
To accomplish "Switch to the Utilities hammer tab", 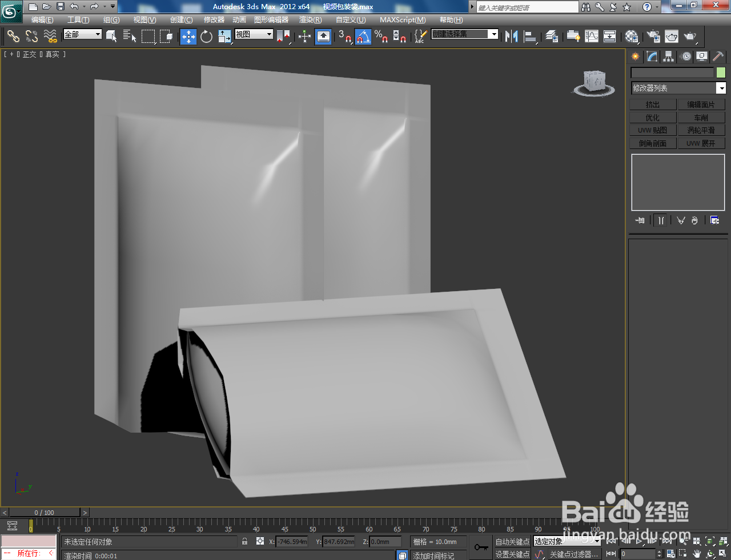I will pyautogui.click(x=718, y=57).
